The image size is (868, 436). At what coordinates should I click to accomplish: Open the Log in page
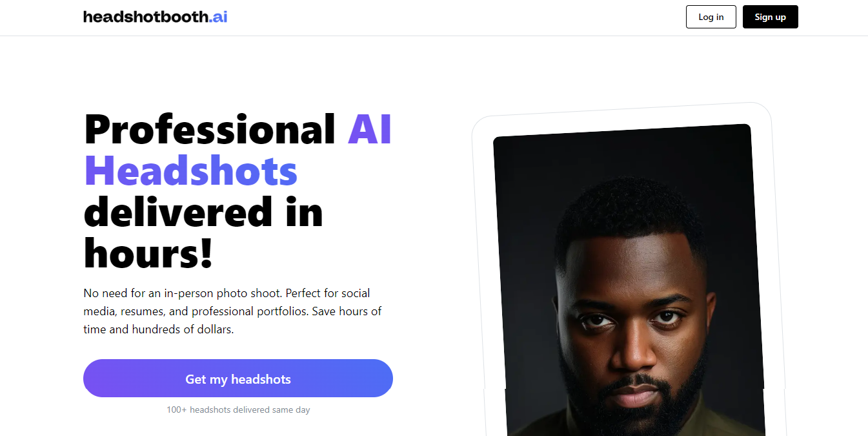point(711,17)
